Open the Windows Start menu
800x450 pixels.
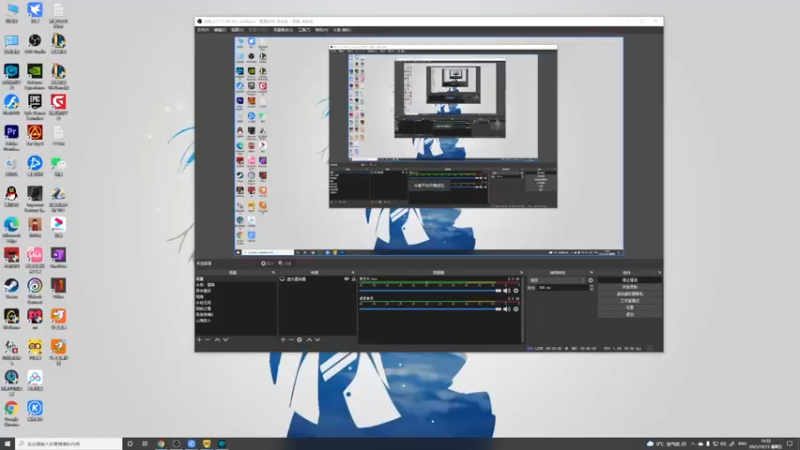click(8, 444)
